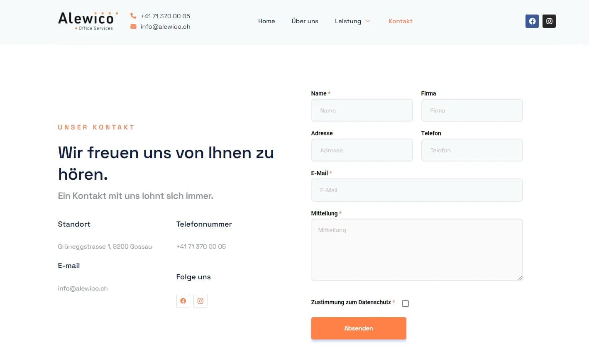This screenshot has width=589, height=364.
Task: Click the 'Wir freuen uns' heading
Action: (166, 164)
